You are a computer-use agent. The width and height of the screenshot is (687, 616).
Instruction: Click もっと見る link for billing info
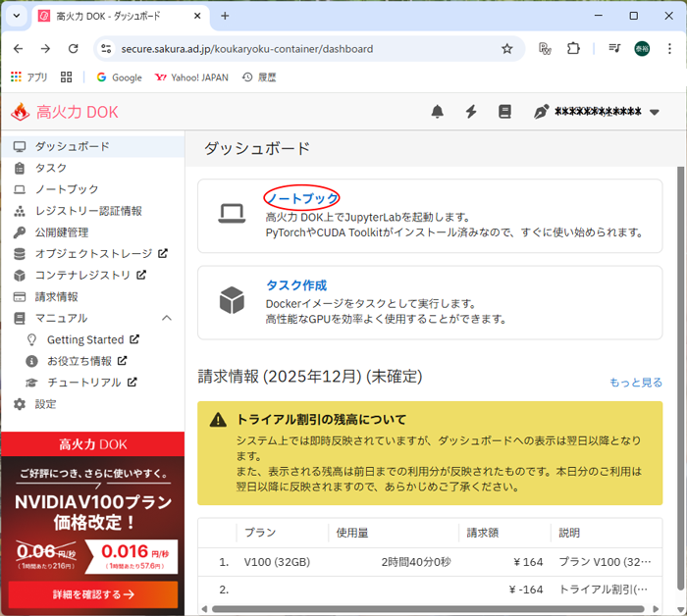pyautogui.click(x=636, y=383)
